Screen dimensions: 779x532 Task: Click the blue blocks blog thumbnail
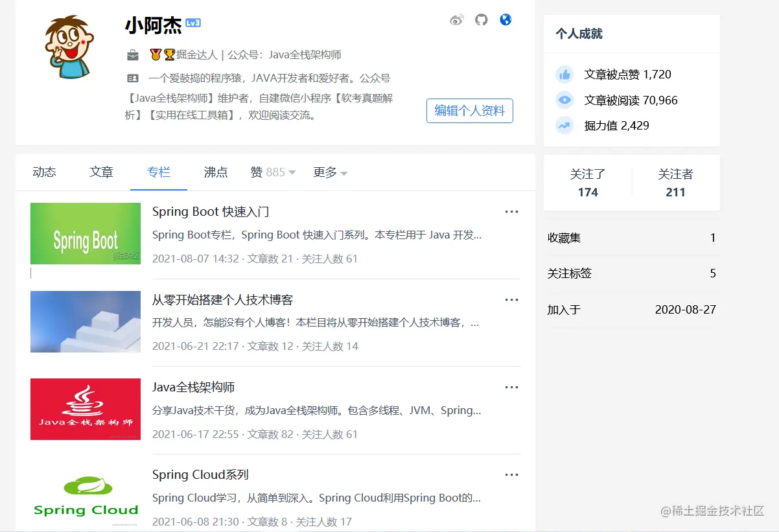click(86, 321)
